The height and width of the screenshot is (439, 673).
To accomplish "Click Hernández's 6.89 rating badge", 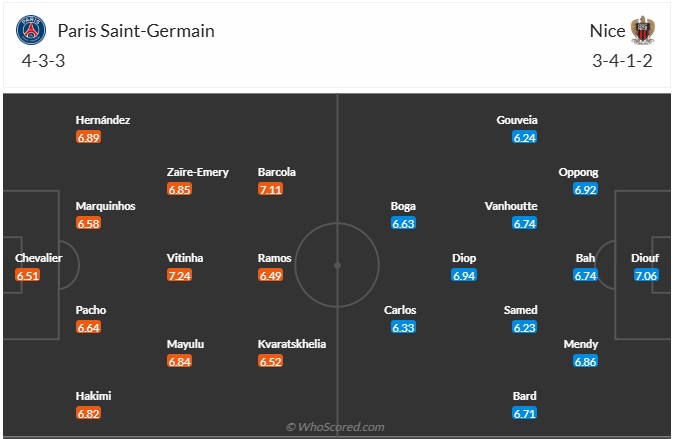I will 89,137.
